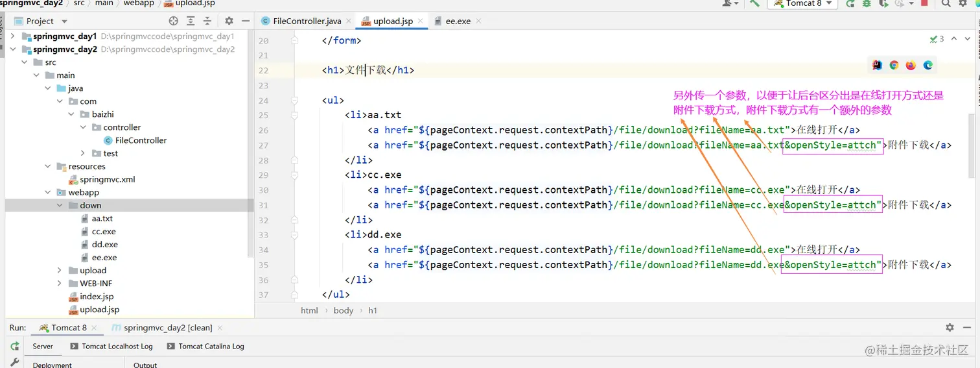Viewport: 980px width, 368px height.
Task: Go to previous highlighted problem arrow
Action: coord(954,39)
